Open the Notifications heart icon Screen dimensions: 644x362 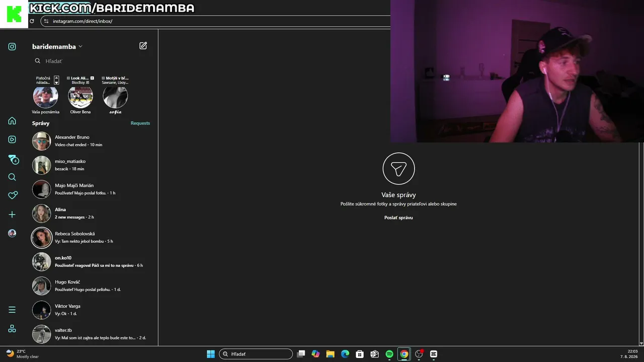click(x=13, y=195)
